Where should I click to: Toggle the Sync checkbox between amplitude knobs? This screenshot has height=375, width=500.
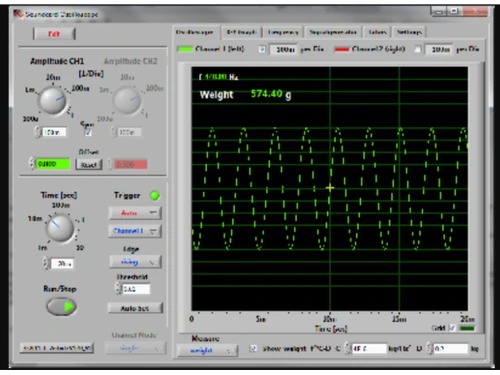tap(88, 132)
